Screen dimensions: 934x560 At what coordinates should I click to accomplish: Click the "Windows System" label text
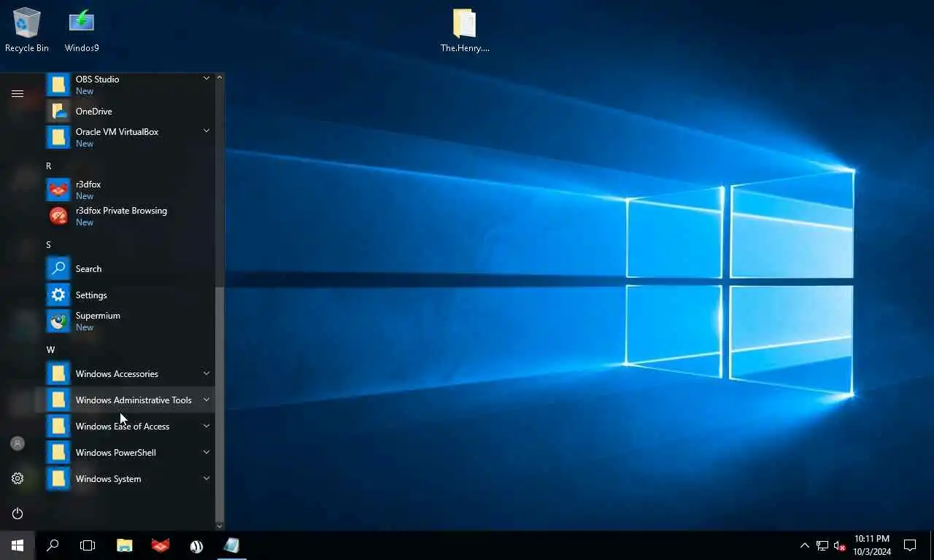coord(109,479)
